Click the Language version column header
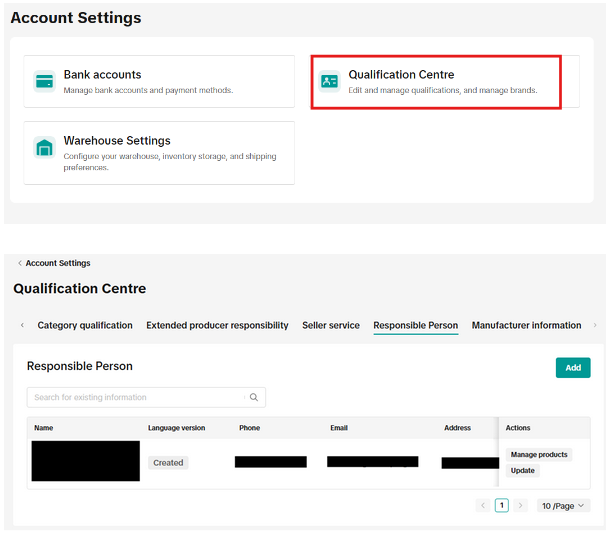Image resolution: width=611 pixels, height=534 pixels. click(177, 428)
